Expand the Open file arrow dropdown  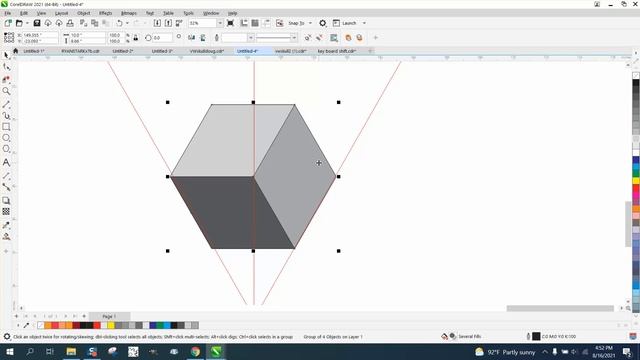(x=27, y=23)
